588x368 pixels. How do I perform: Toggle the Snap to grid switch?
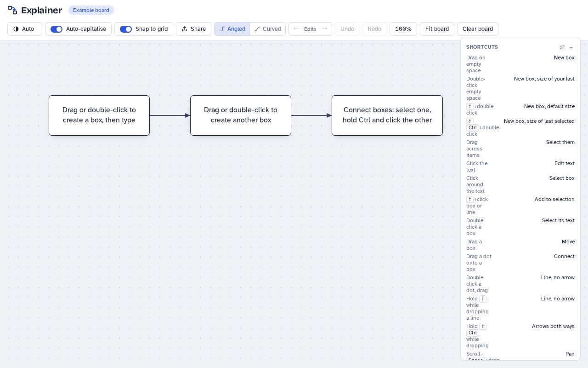[126, 29]
